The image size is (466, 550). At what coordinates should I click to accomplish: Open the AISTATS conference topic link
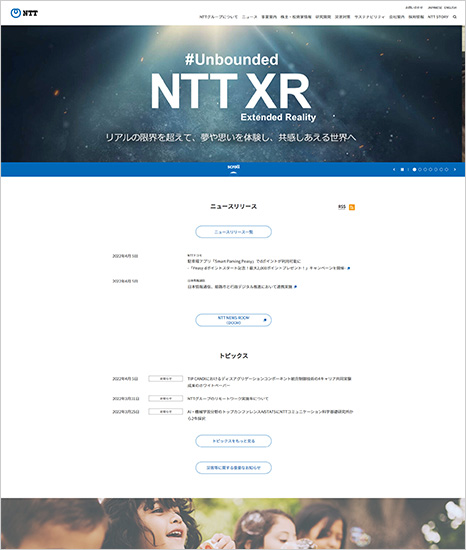[270, 415]
